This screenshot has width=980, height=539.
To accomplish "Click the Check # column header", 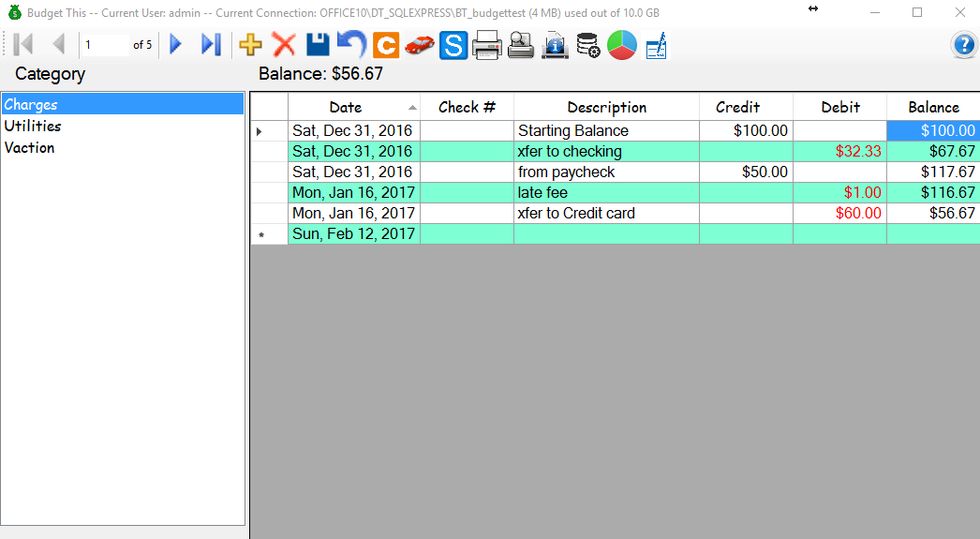I will pyautogui.click(x=467, y=107).
